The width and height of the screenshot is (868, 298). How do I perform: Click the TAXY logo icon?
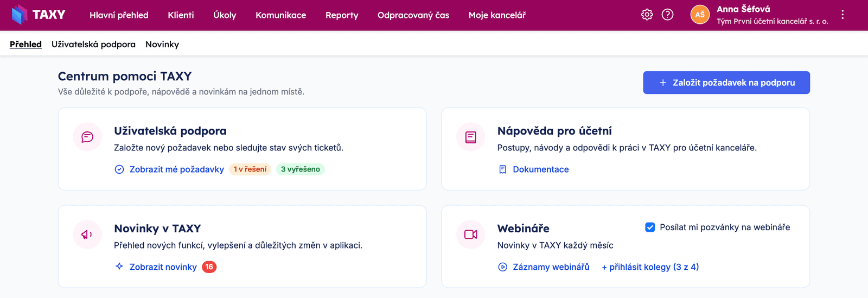(20, 15)
